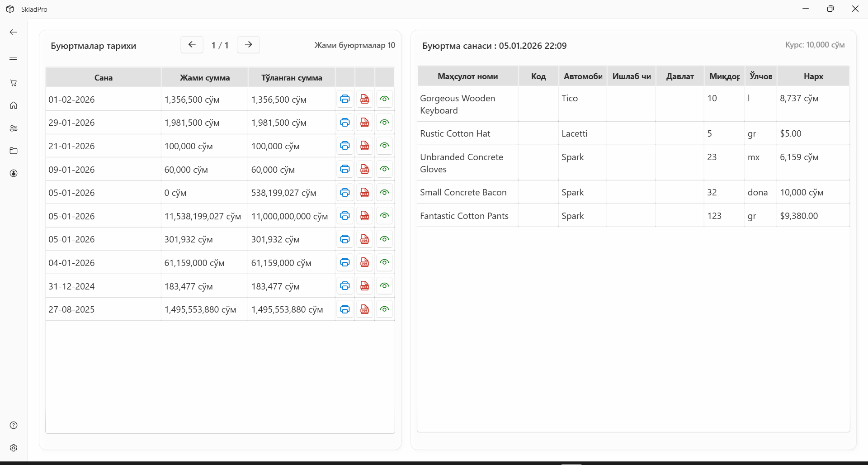Export the 29-01-2026 order to PDF
This screenshot has width=868, height=465.
364,123
